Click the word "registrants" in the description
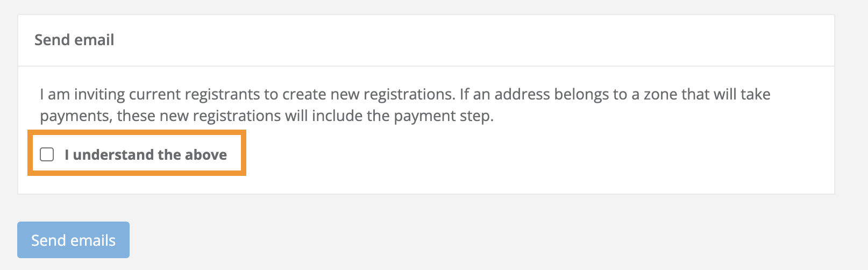Screen dimensions: 868x270 222,95
